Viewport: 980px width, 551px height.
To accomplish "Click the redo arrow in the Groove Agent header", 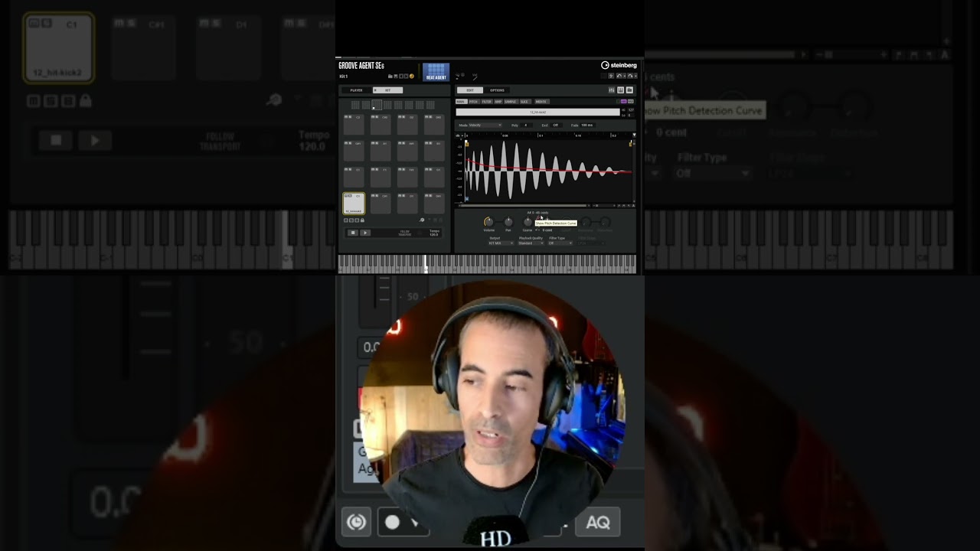I will pyautogui.click(x=630, y=76).
